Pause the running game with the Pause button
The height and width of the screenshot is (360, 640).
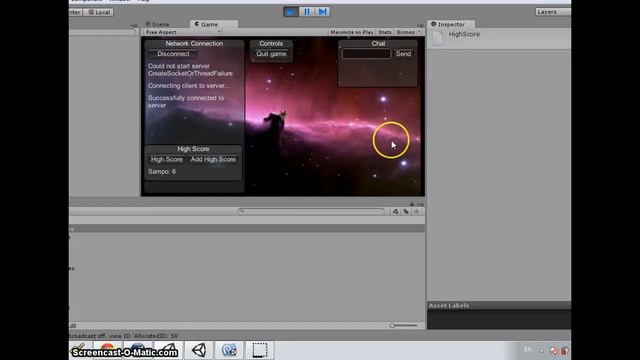(307, 12)
